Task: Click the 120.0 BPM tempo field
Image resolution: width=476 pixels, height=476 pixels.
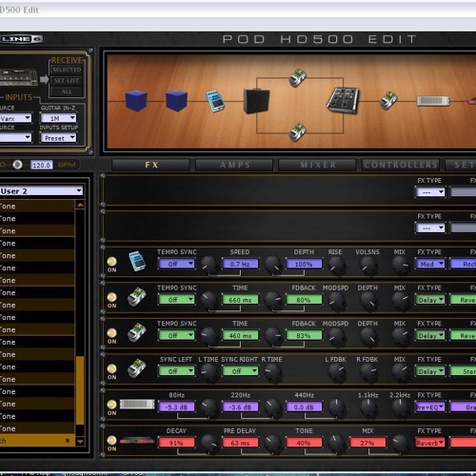Action: (x=42, y=165)
